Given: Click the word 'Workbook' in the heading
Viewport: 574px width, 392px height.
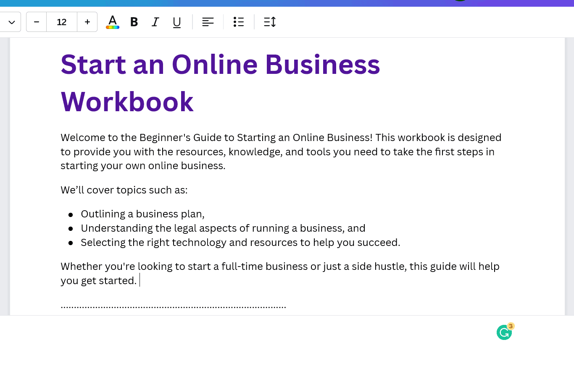Looking at the screenshot, I should coord(127,102).
